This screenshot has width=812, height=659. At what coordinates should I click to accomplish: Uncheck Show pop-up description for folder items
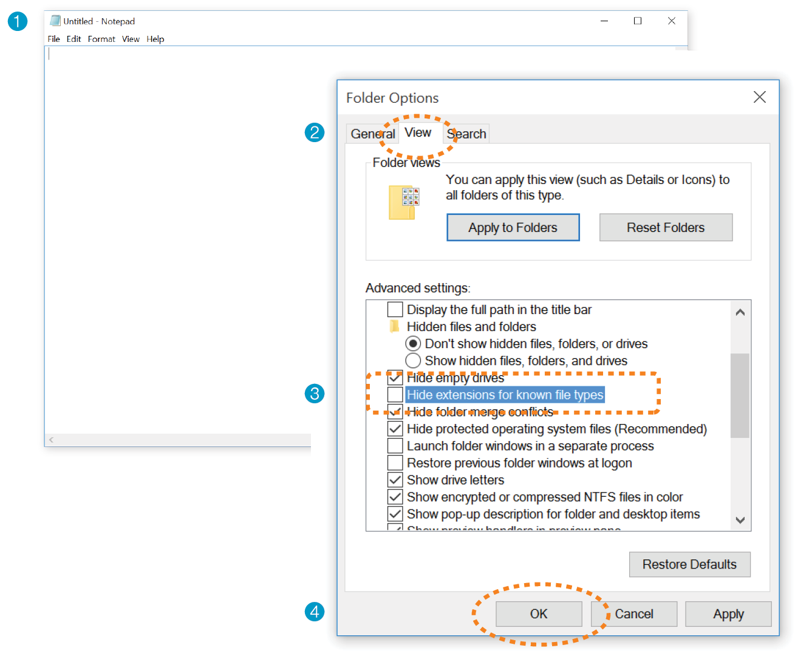coord(395,514)
